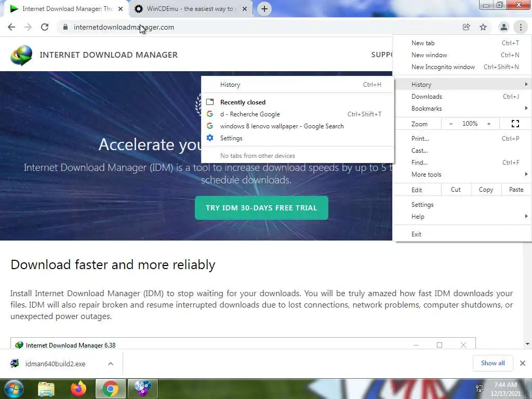
Task: Click the idman640build2.exe file icon
Action: coord(15,363)
